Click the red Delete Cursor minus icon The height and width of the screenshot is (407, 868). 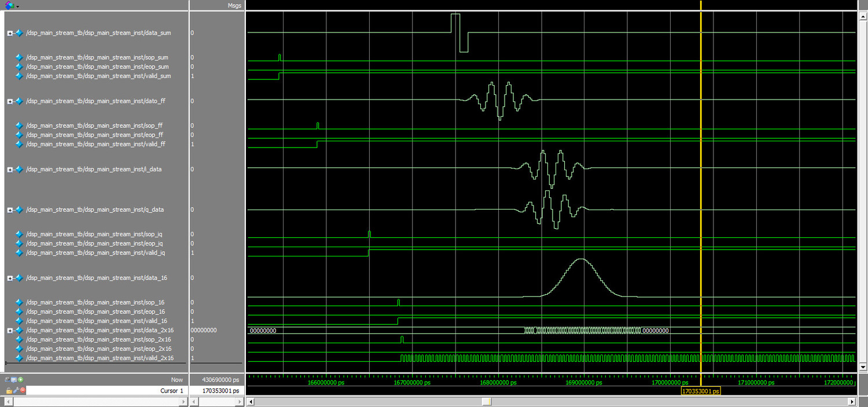23,391
